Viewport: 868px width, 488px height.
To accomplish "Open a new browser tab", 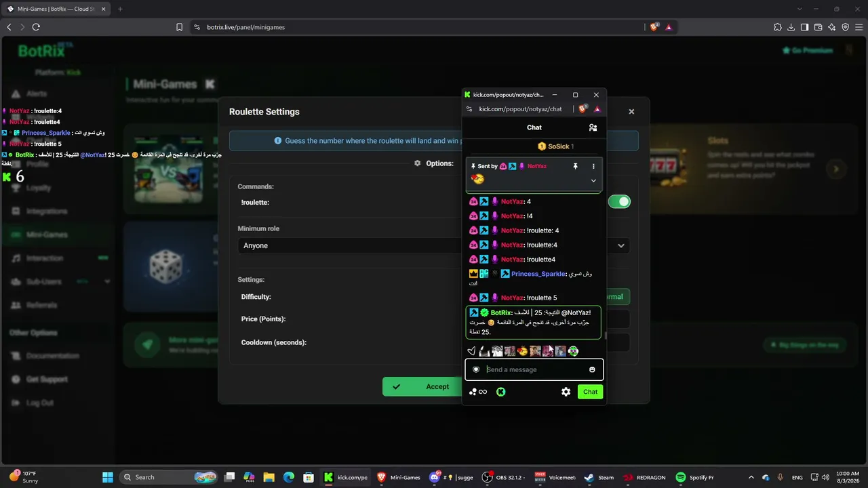I will pos(120,9).
